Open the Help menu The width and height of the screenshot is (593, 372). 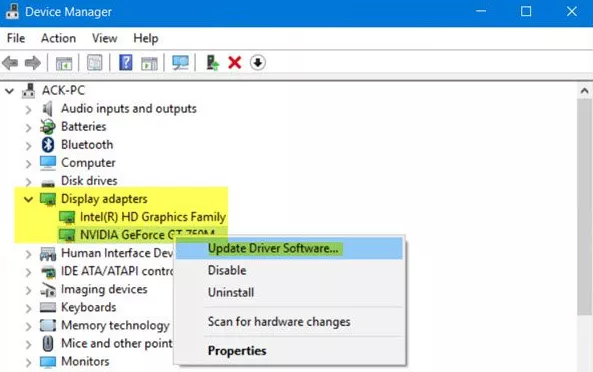click(x=146, y=38)
